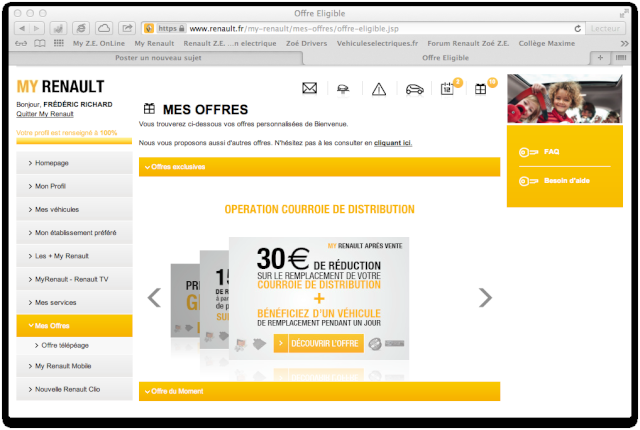Click the URL address field
640x430 pixels.
[357, 29]
